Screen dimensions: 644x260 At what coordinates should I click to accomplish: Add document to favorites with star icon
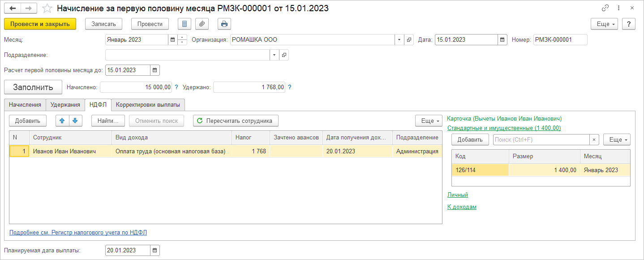(47, 9)
